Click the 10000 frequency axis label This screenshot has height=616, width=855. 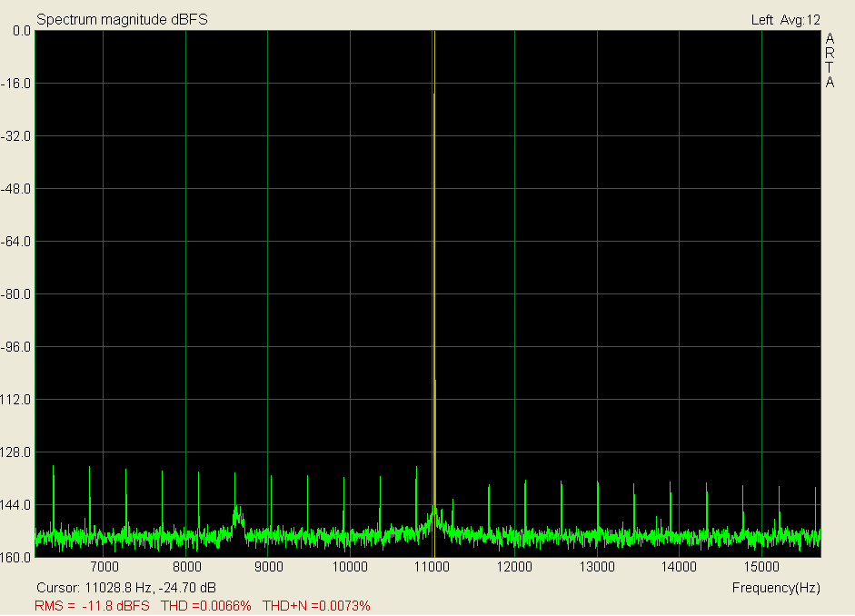coord(350,567)
